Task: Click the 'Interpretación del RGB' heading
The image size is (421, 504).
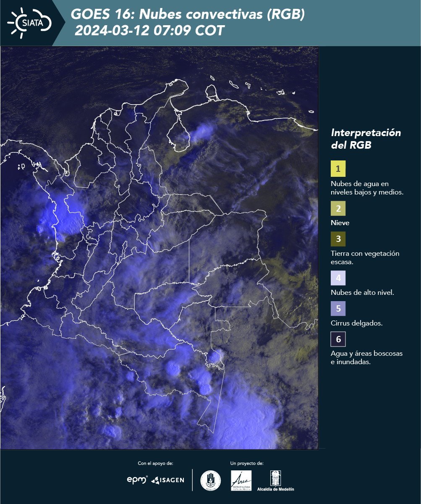Action: tap(366, 139)
